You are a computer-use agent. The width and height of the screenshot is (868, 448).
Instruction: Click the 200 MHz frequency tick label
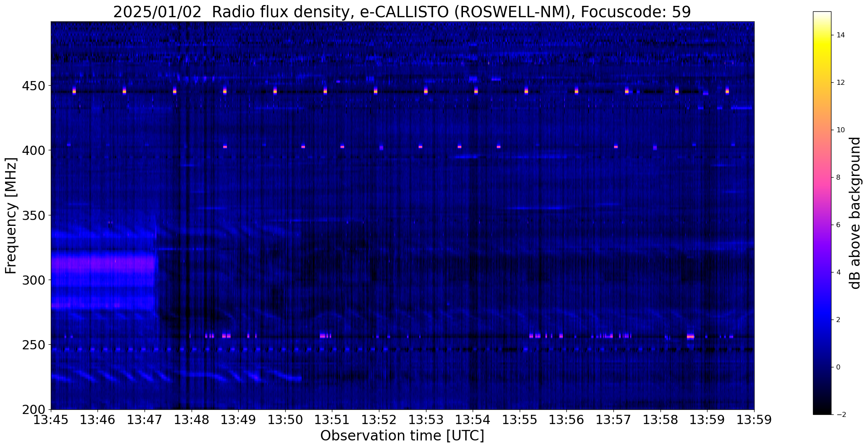tap(33, 409)
